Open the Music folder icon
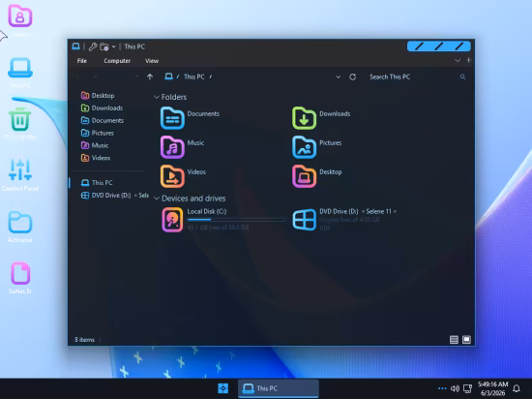The width and height of the screenshot is (532, 399). coord(172,147)
